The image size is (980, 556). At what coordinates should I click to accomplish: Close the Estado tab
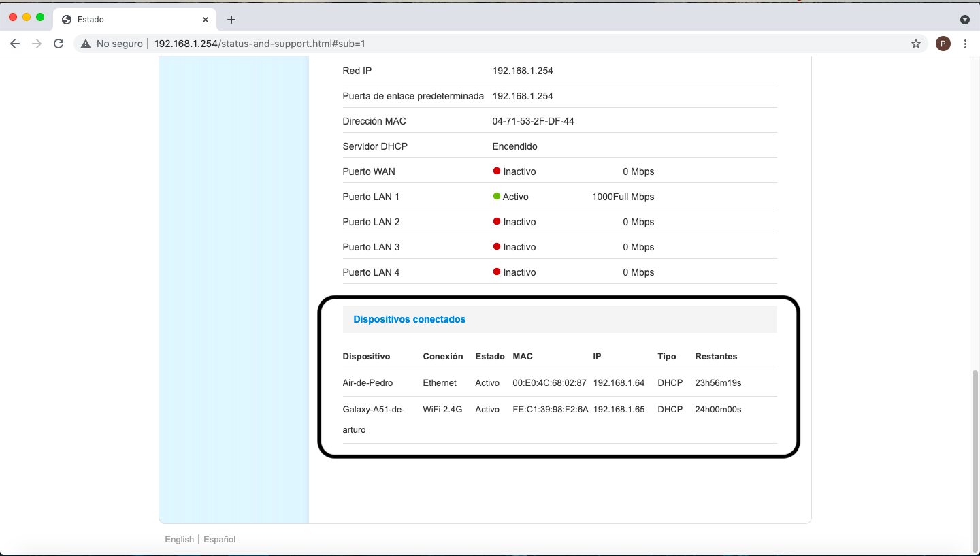click(x=206, y=20)
